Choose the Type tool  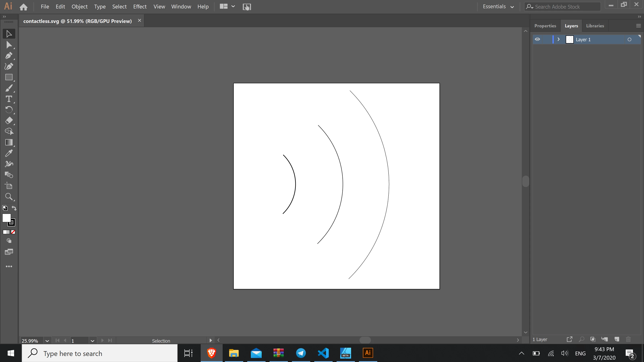pyautogui.click(x=9, y=99)
